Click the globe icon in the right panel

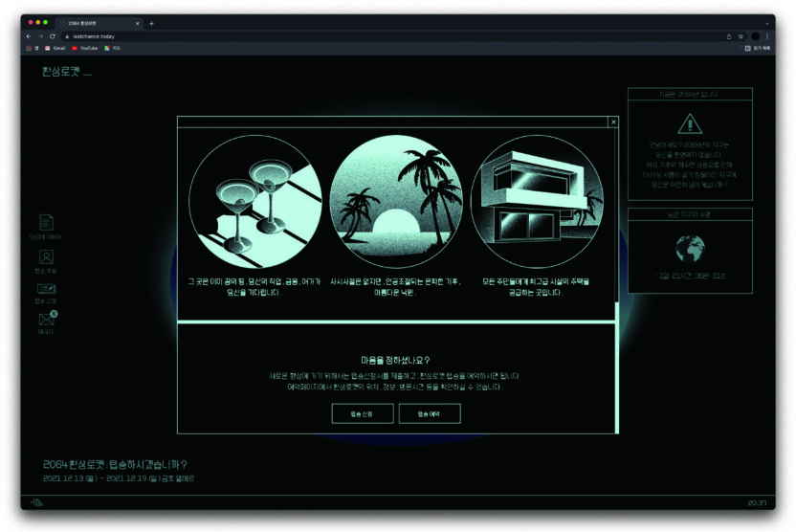tap(689, 249)
